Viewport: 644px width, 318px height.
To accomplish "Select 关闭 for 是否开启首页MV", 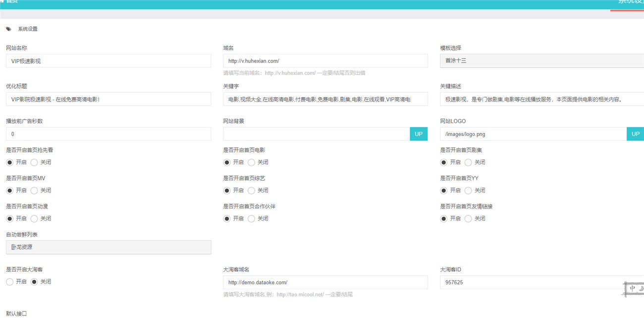I will pos(34,190).
